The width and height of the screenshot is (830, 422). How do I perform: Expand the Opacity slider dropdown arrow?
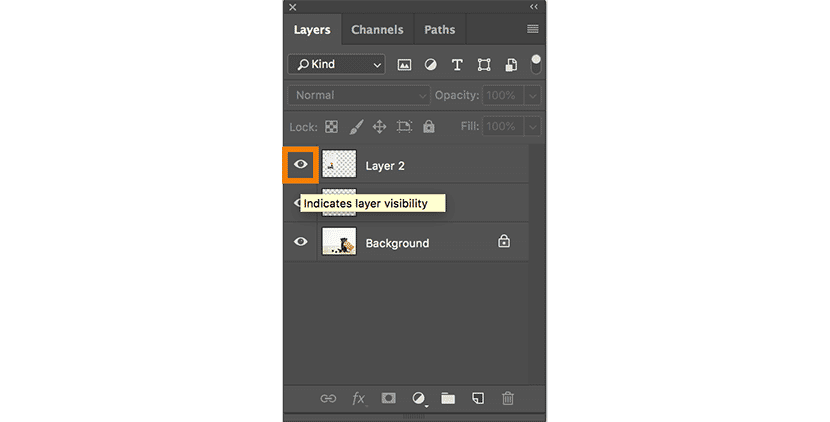point(533,96)
